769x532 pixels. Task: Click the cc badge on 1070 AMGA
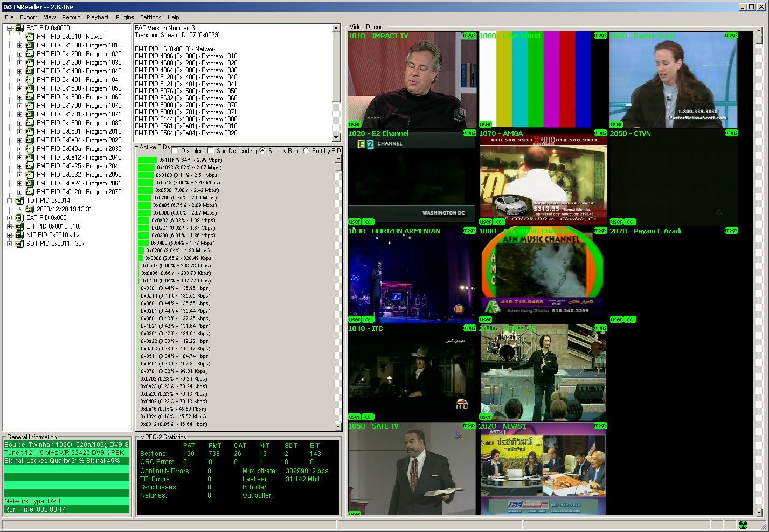coord(498,222)
